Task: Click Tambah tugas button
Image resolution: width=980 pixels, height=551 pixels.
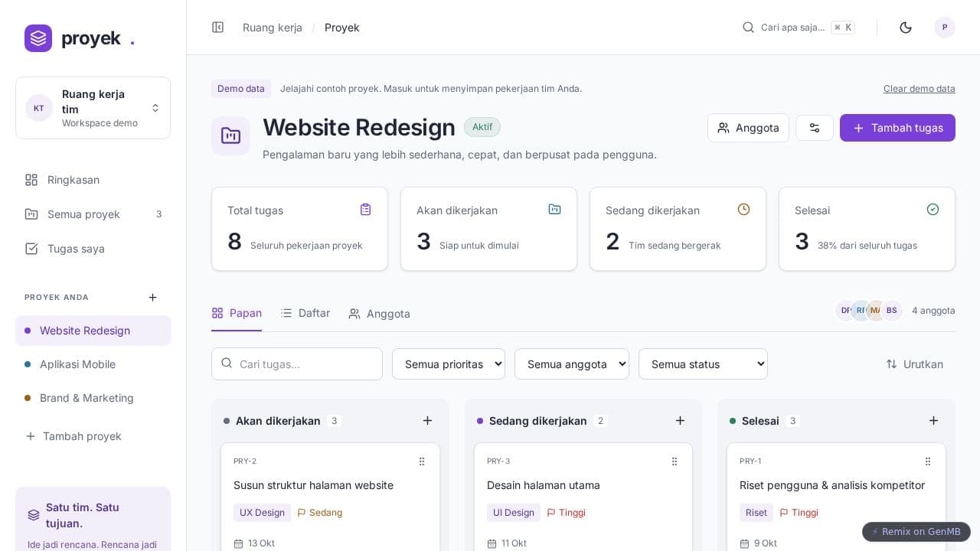Action: point(897,128)
